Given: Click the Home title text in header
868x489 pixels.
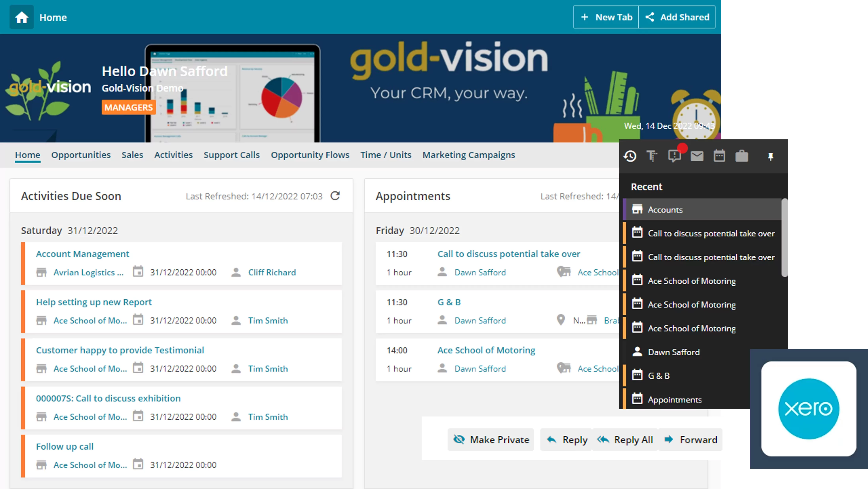Looking at the screenshot, I should pyautogui.click(x=53, y=18).
